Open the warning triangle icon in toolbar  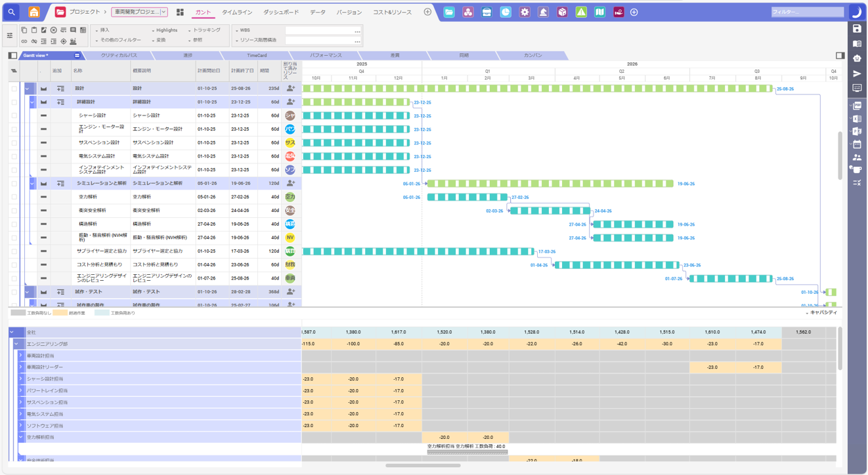(x=582, y=12)
